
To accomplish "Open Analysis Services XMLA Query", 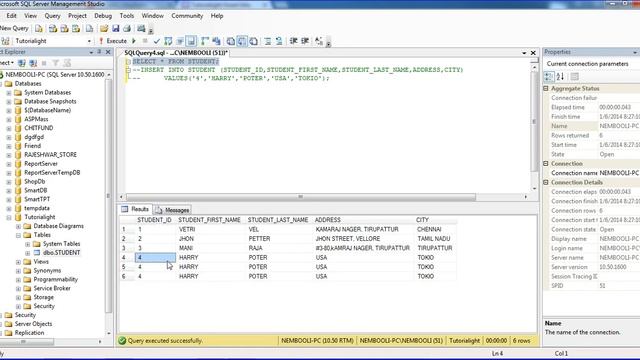I will (x=76, y=29).
